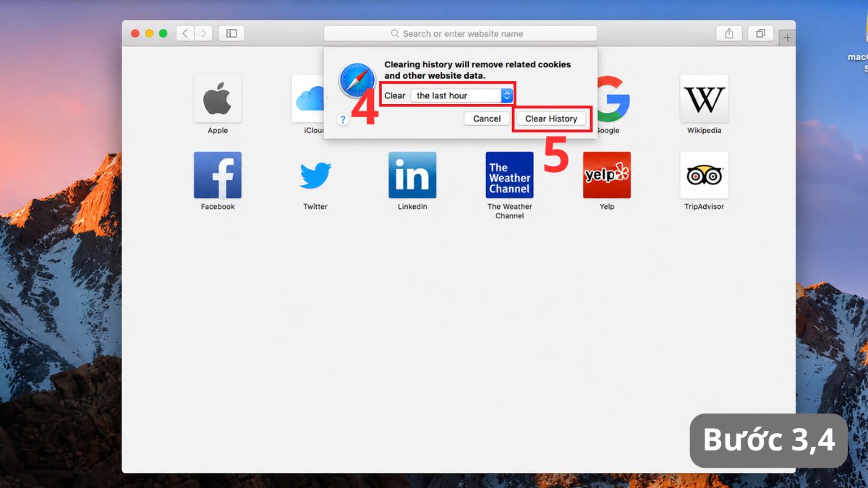Click the Safari compass icon in dialog
The width and height of the screenshot is (868, 488).
(357, 80)
